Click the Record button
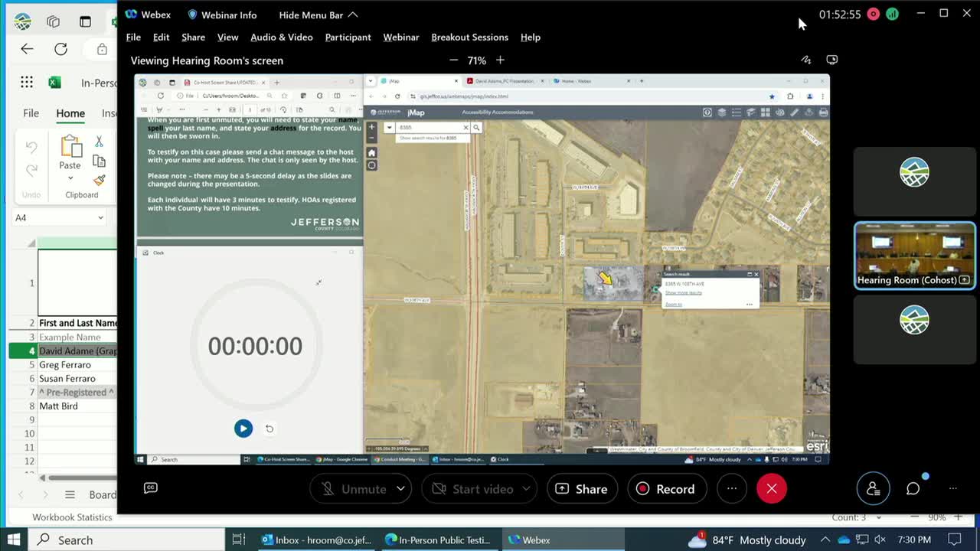This screenshot has height=551, width=980. [665, 488]
